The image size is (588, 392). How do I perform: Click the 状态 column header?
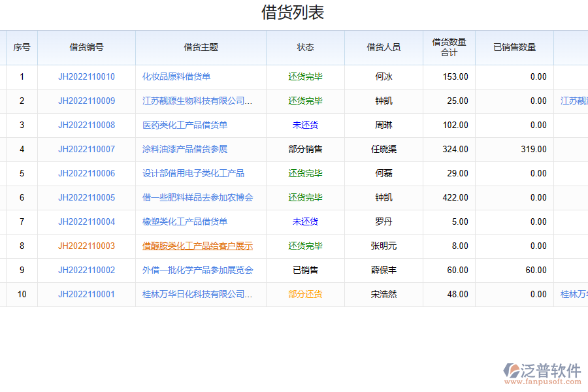[x=304, y=47]
